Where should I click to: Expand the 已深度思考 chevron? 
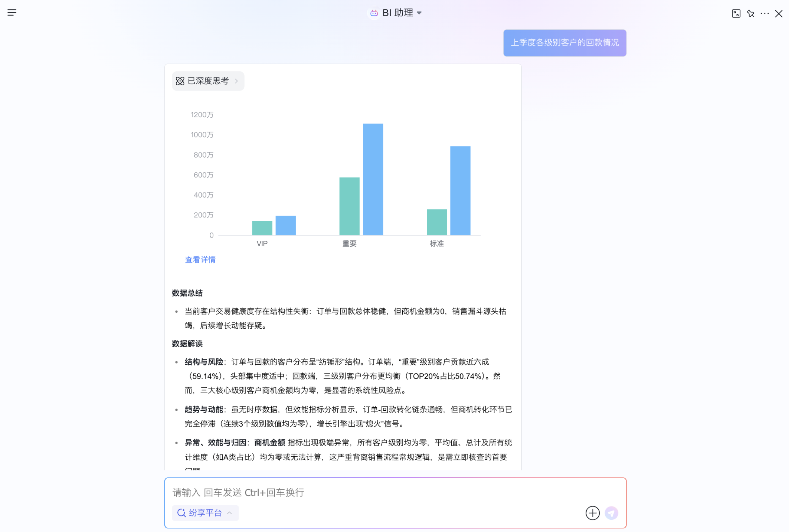tap(236, 81)
